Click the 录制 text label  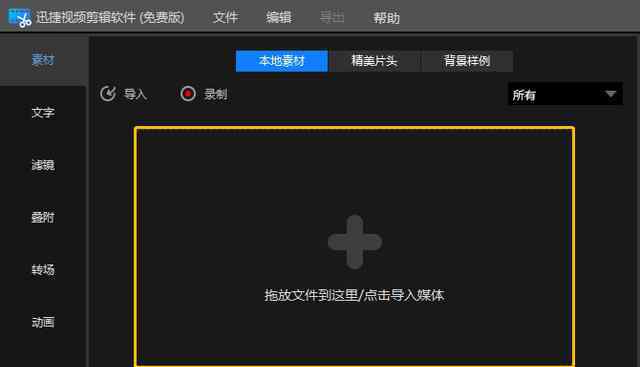click(x=216, y=95)
